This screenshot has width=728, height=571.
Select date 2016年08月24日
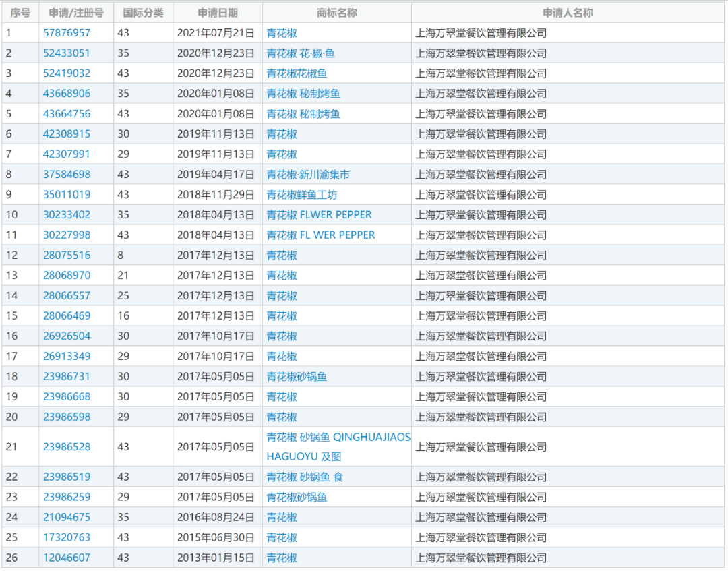click(x=216, y=516)
